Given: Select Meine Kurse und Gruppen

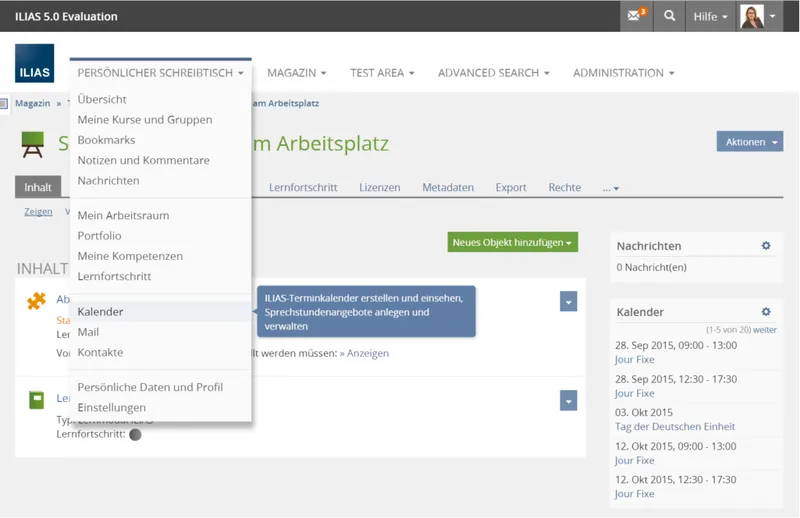Looking at the screenshot, I should tap(145, 119).
